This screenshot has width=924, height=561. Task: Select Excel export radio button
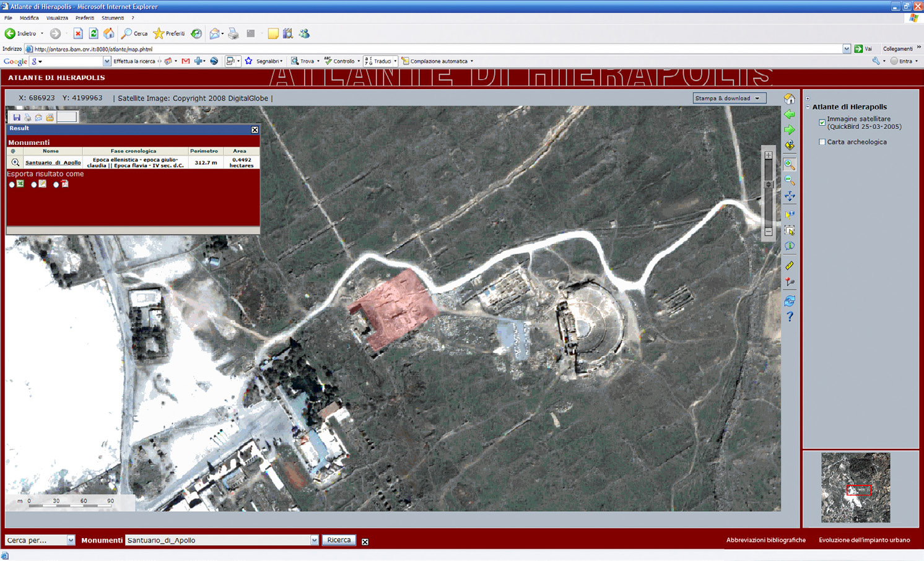12,185
